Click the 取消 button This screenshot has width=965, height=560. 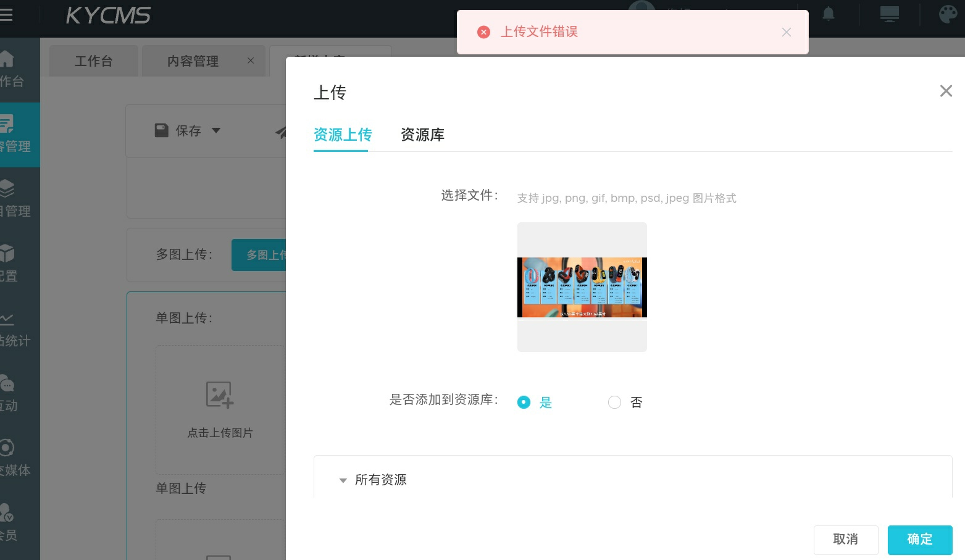(x=845, y=540)
